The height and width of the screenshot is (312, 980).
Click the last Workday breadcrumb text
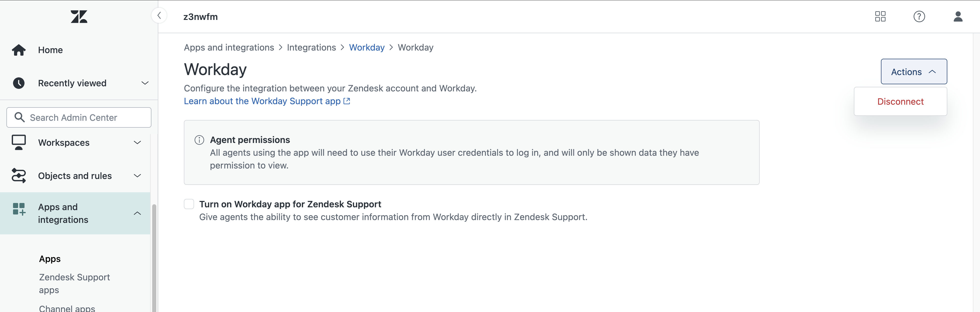[415, 47]
